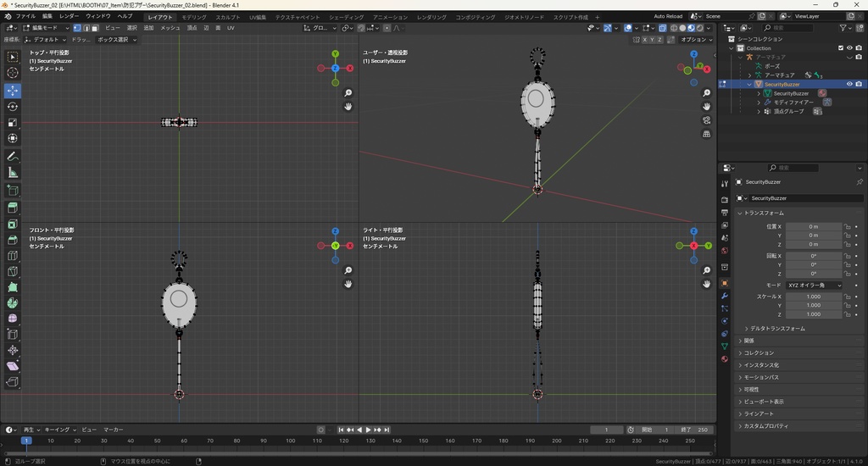Open the Mesh menu in viewport header

coord(170,28)
